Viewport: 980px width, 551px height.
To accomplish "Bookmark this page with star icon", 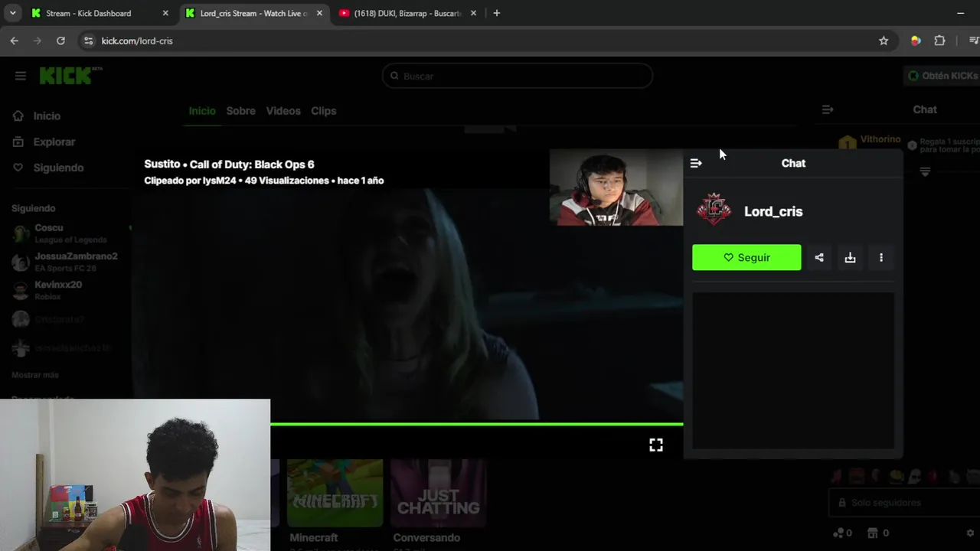I will coord(884,41).
